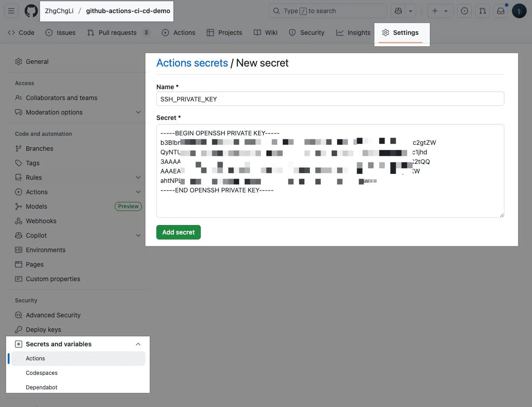Switch to the Security tab

click(x=306, y=32)
